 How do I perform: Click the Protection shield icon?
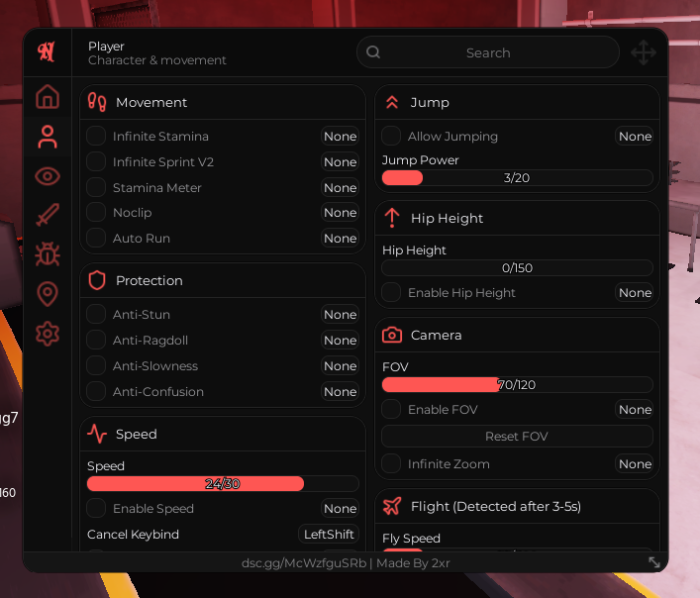click(97, 280)
